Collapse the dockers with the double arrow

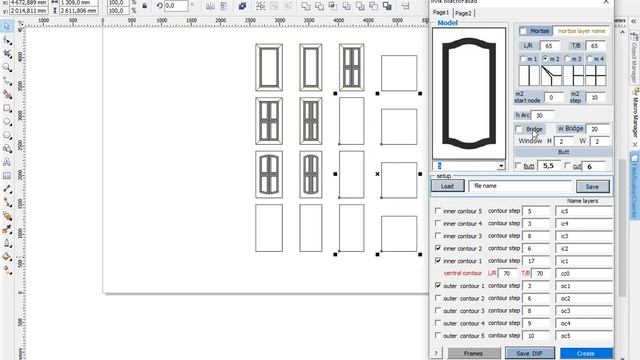(633, 21)
